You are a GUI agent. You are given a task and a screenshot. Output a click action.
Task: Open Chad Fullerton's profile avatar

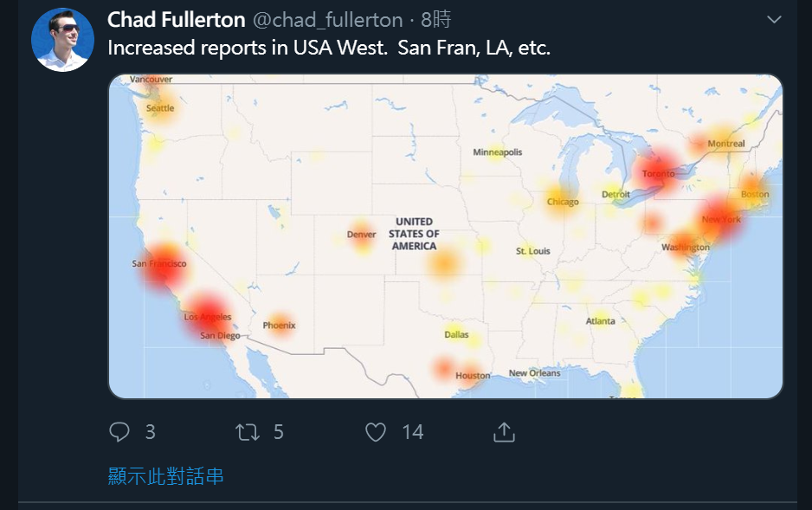(62, 39)
